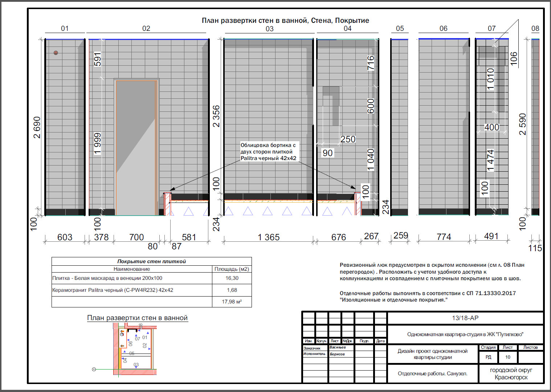Image resolution: width=551 pixels, height=392 pixels.
Task: Select the main drawing title at top
Action: [x=285, y=20]
